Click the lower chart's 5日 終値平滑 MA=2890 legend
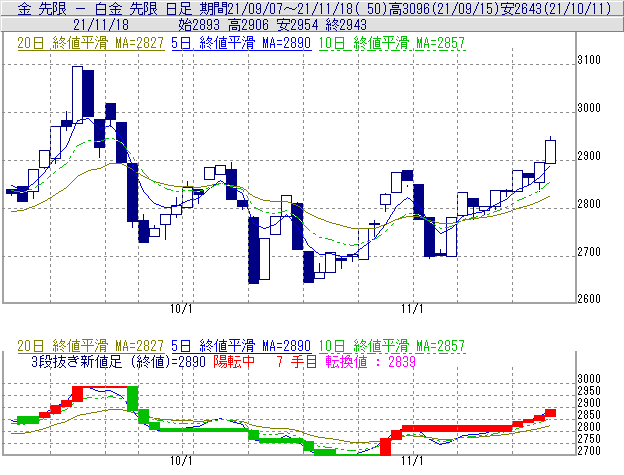The width and height of the screenshot is (624, 475). click(241, 346)
